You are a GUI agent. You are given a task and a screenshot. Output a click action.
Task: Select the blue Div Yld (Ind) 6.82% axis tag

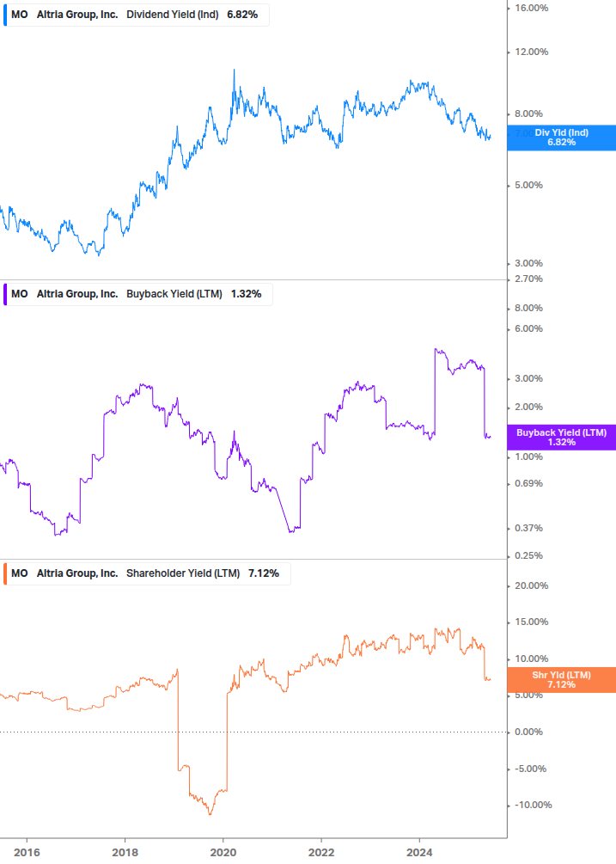click(562, 138)
